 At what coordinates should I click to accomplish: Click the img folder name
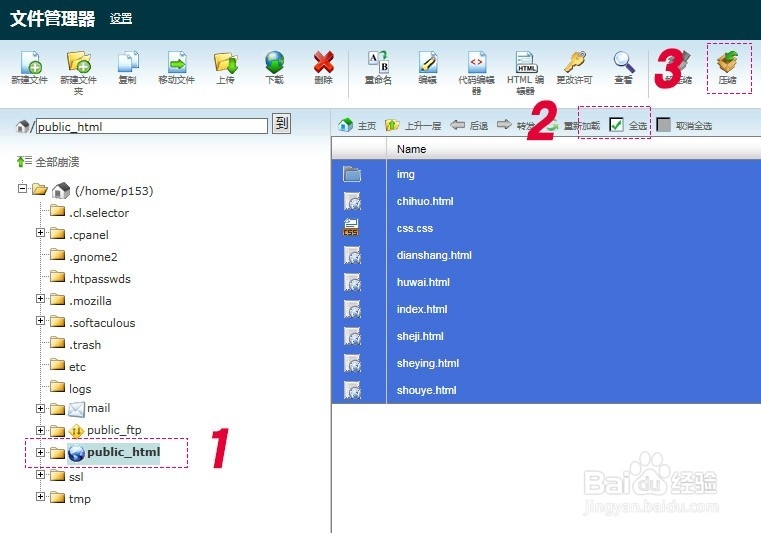pyautogui.click(x=406, y=174)
